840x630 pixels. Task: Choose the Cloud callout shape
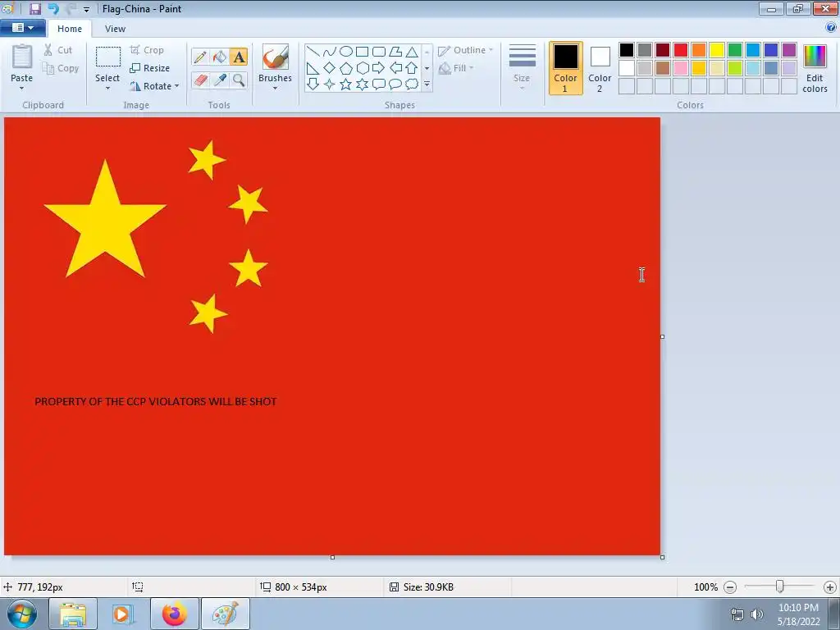412,84
